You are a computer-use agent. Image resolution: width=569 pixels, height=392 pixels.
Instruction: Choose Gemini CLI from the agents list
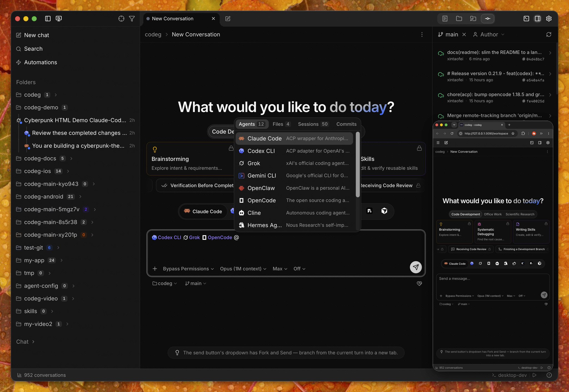[294, 176]
